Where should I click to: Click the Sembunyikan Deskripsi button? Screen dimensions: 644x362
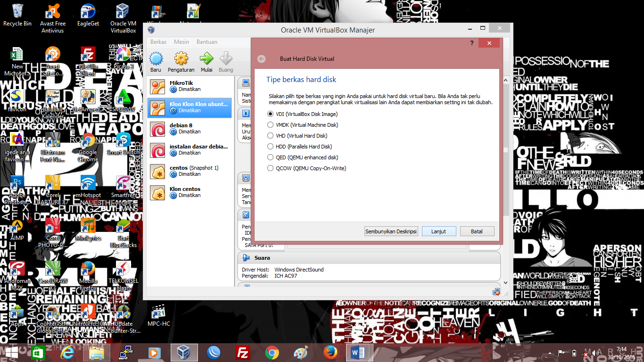[391, 231]
